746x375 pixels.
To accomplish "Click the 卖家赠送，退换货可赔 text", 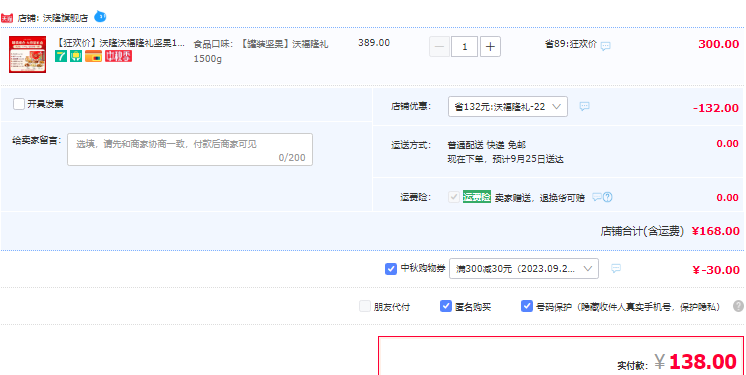I will point(540,197).
